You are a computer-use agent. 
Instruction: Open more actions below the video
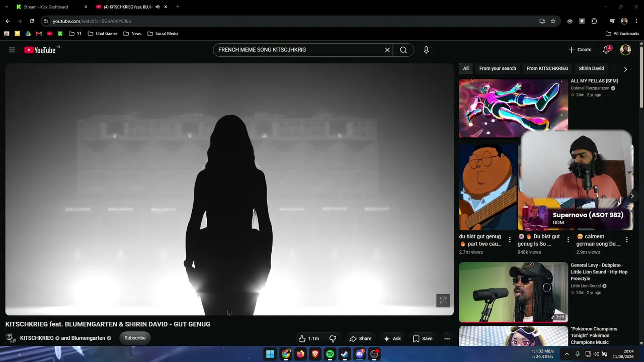point(447,339)
